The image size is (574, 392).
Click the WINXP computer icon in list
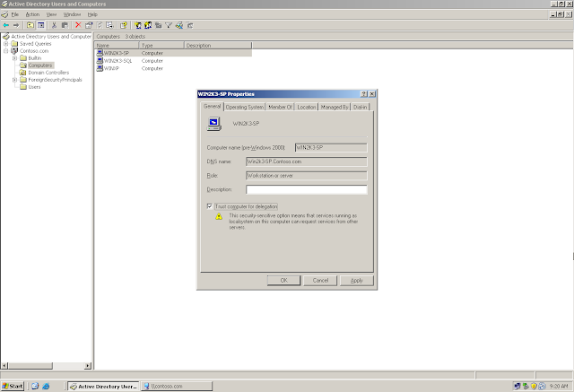(100, 68)
